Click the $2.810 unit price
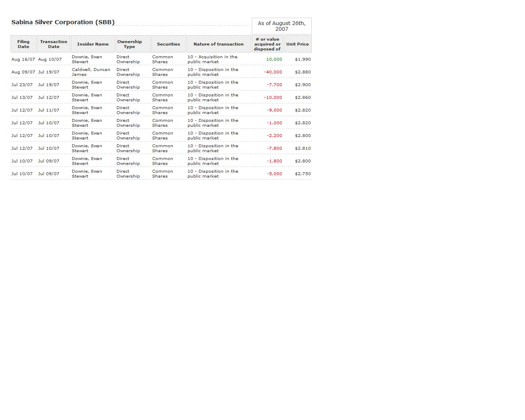 tap(303, 148)
